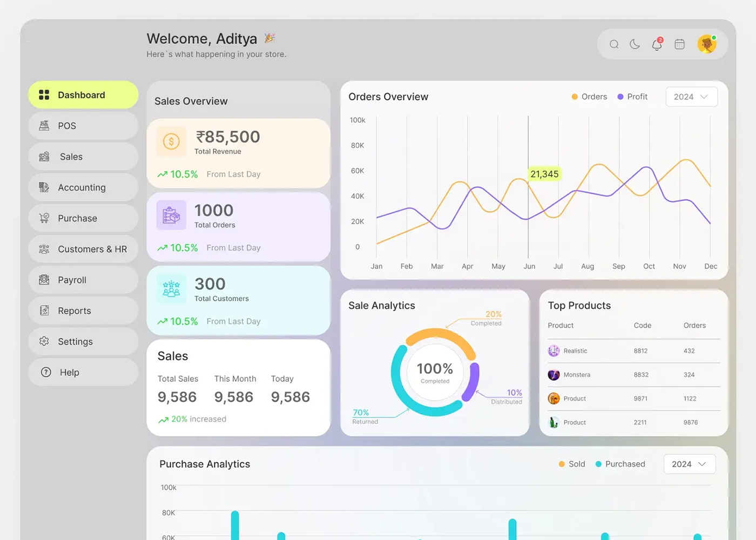
Task: Toggle the Orders legend in Orders Overview
Action: 589,97
